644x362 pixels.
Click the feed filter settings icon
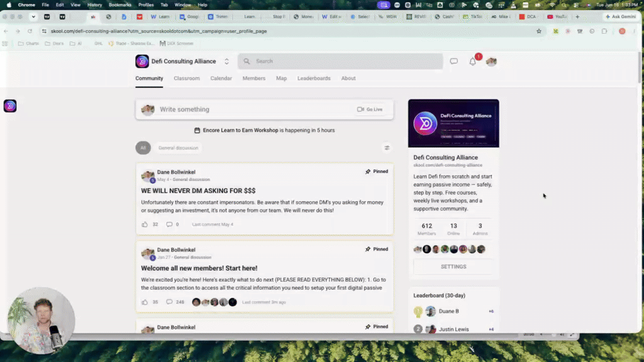[x=387, y=148]
